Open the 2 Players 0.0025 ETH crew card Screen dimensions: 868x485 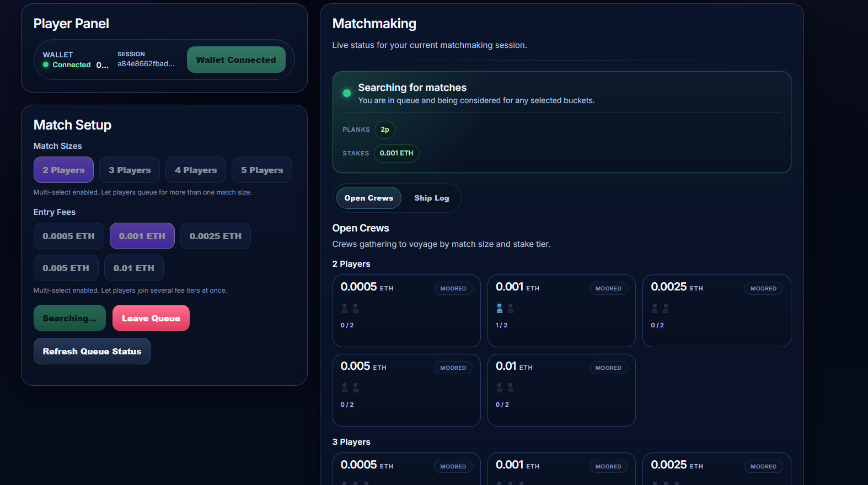[717, 311]
